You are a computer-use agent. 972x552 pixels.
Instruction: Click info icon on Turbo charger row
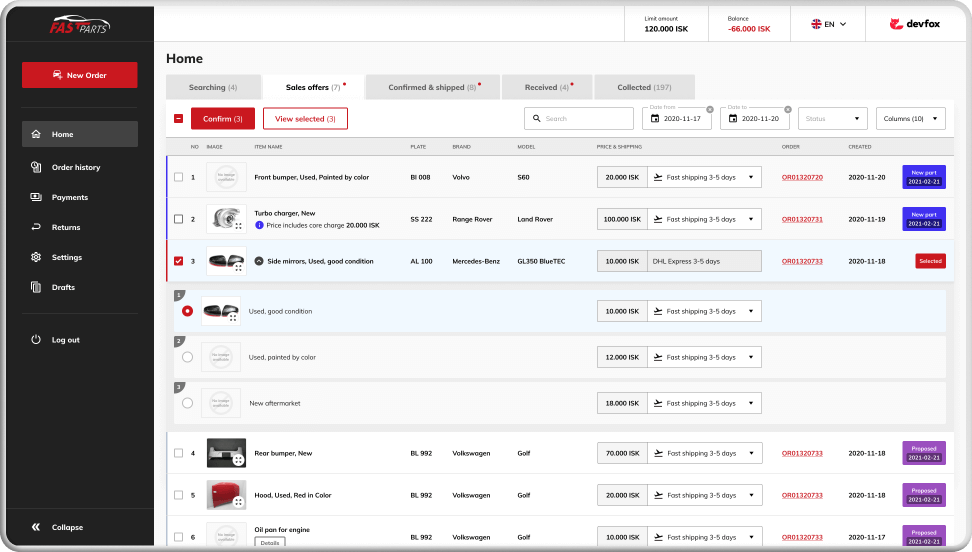coord(259,225)
